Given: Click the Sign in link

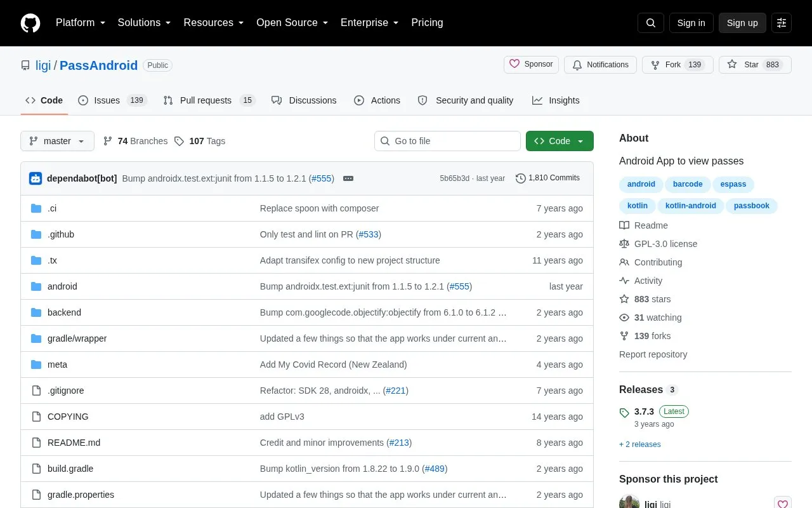Looking at the screenshot, I should point(691,23).
